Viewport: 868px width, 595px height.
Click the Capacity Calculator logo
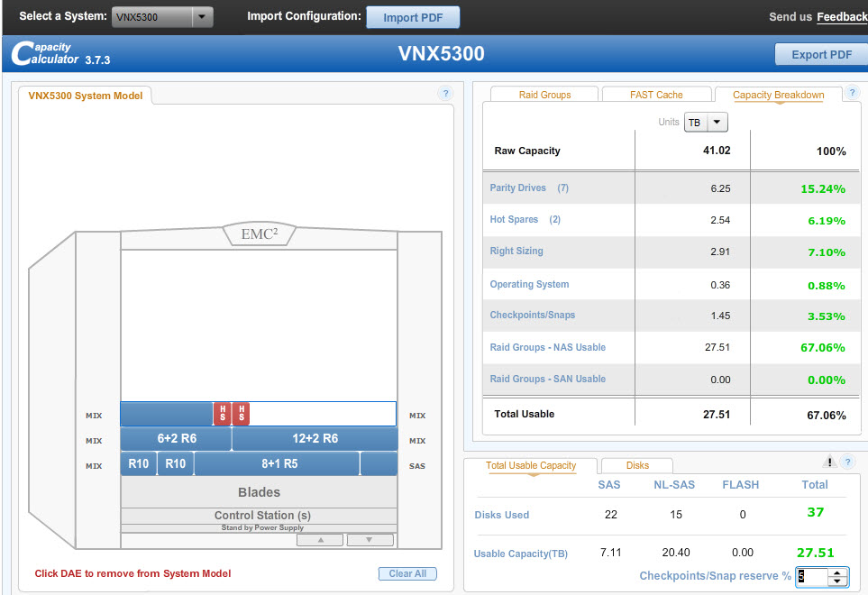(60, 54)
